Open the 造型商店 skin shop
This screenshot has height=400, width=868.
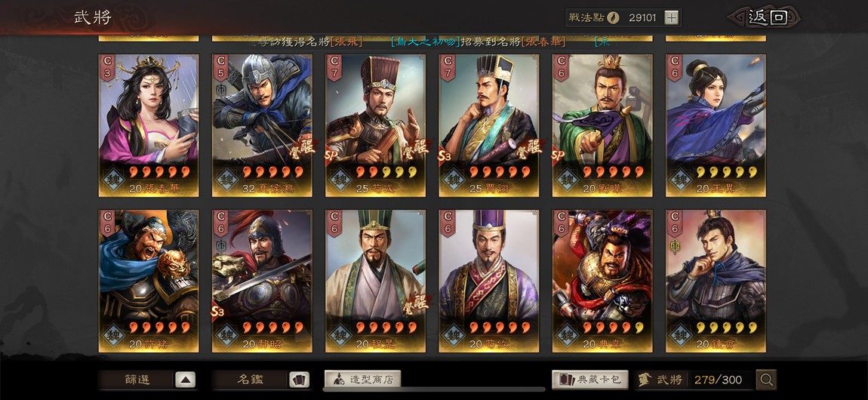click(x=362, y=380)
